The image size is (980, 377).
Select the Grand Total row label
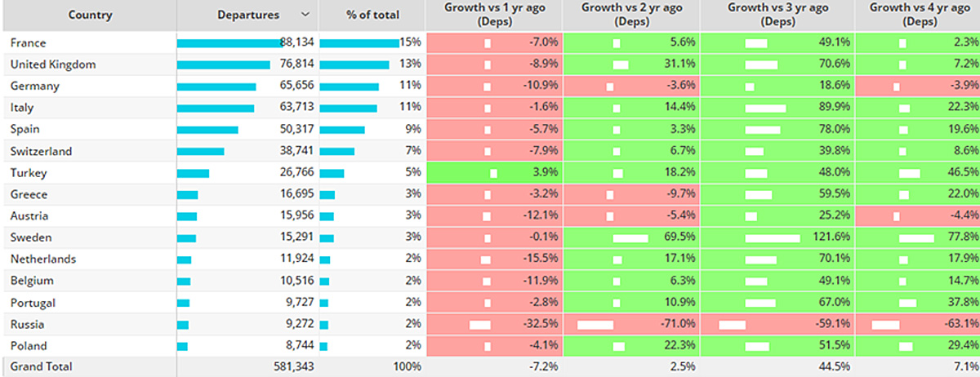click(x=42, y=366)
